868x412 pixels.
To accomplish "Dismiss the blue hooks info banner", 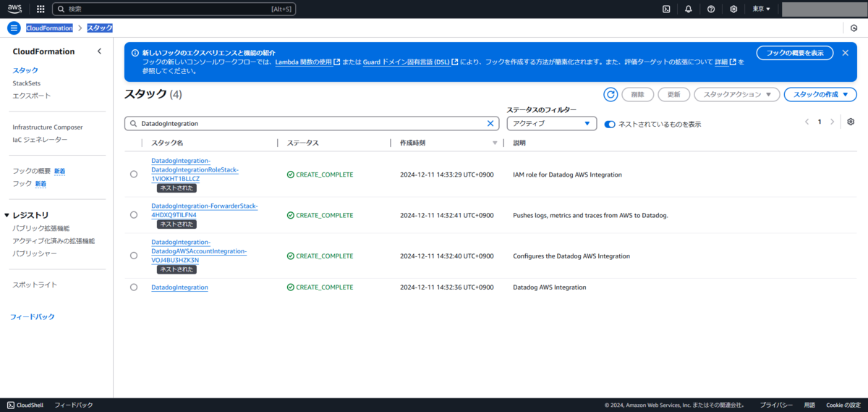I will tap(845, 53).
